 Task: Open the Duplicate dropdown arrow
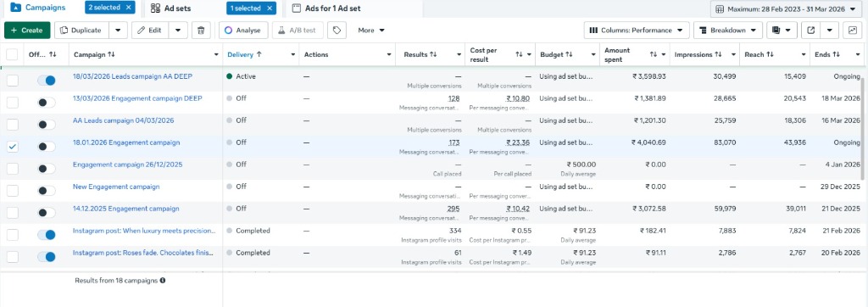point(119,31)
